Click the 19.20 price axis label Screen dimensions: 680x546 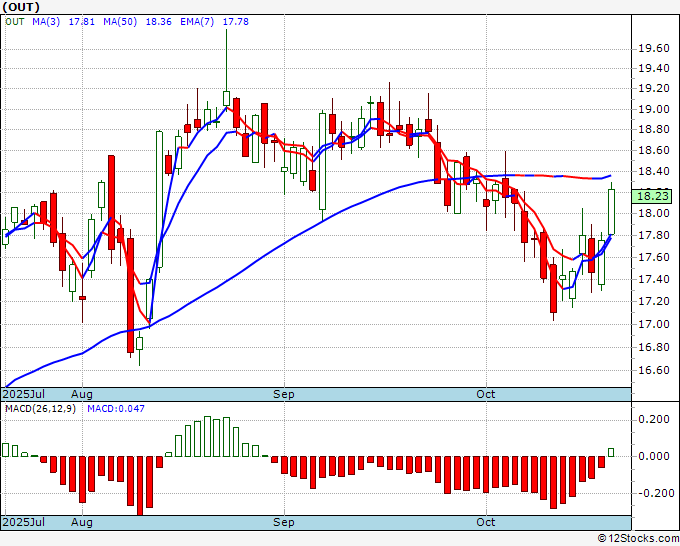pyautogui.click(x=654, y=88)
